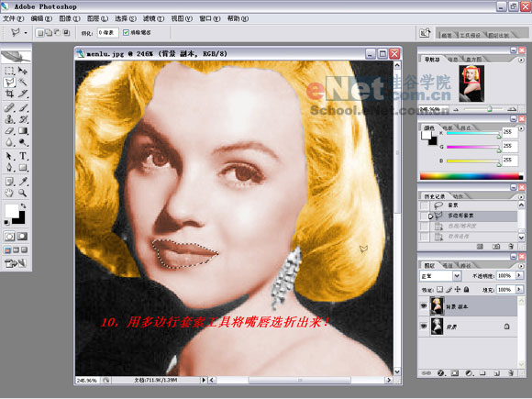Select the Brush tool
This screenshot has width=532, height=399.
coord(23,108)
